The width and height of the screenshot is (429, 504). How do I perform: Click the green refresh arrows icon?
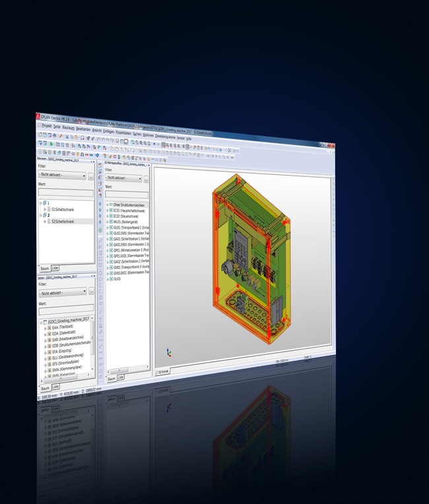133,142
